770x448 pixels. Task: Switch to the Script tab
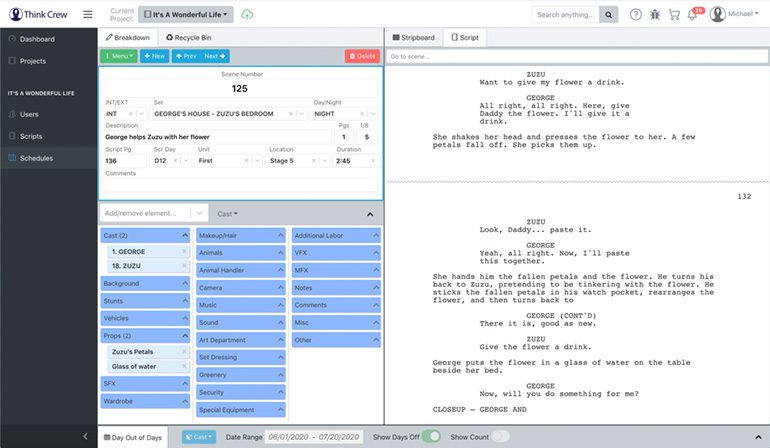pyautogui.click(x=465, y=37)
